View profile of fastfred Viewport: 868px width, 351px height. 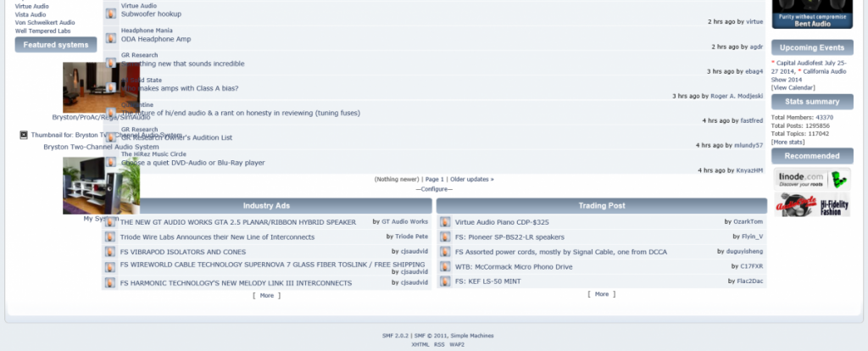tap(752, 120)
